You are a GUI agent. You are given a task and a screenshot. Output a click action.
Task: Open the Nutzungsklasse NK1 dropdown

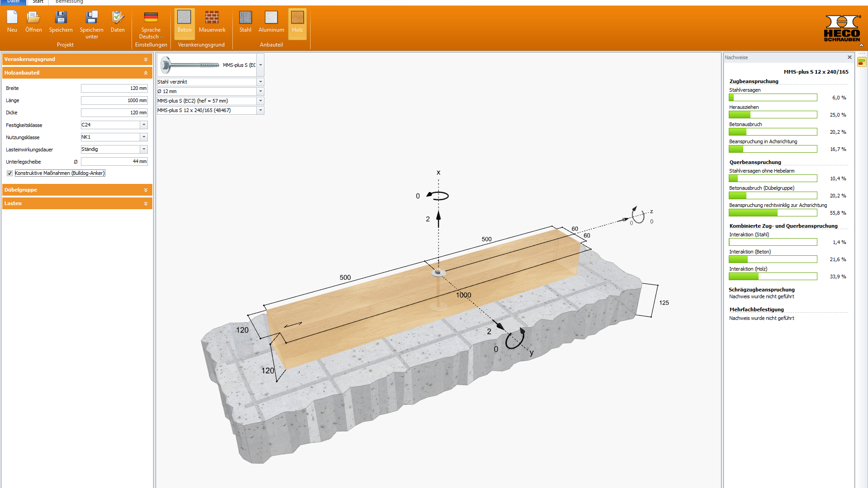pos(144,137)
